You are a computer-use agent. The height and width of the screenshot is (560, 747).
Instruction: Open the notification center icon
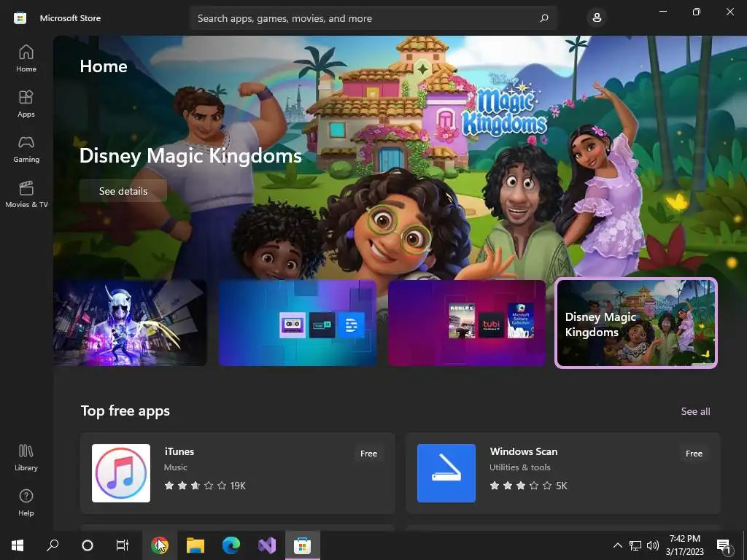[724, 545]
